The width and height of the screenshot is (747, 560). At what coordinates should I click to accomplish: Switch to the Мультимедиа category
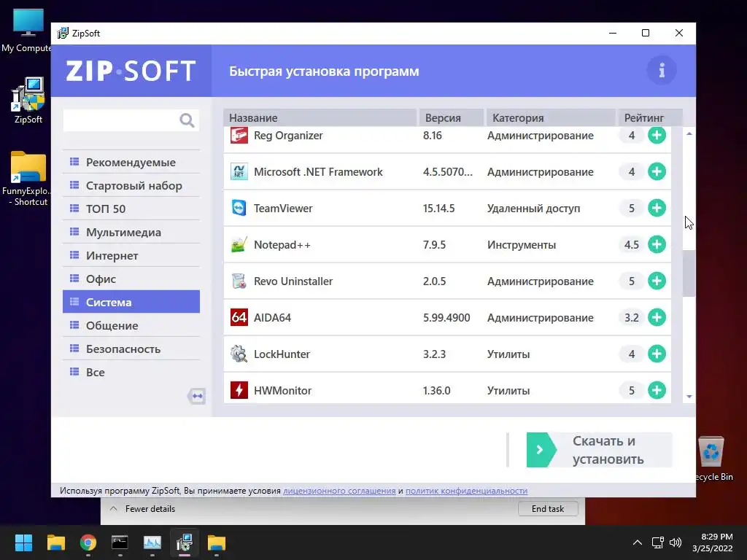pos(131,233)
